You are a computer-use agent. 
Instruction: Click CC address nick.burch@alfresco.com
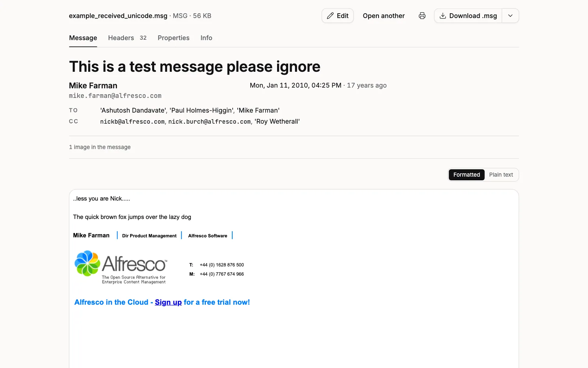coord(209,121)
